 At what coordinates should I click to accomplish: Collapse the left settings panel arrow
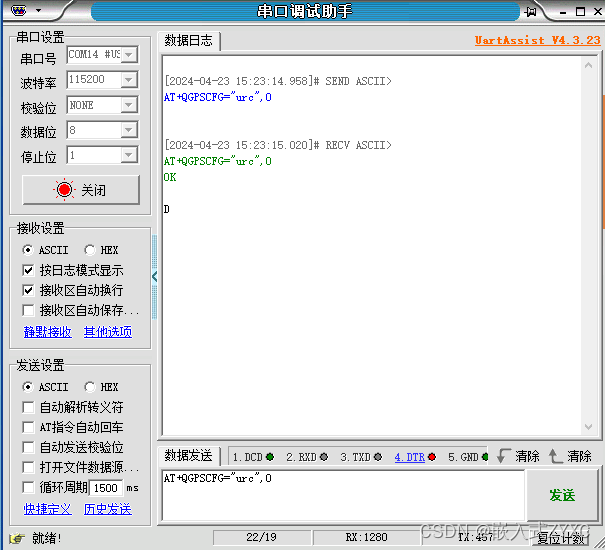[155, 277]
